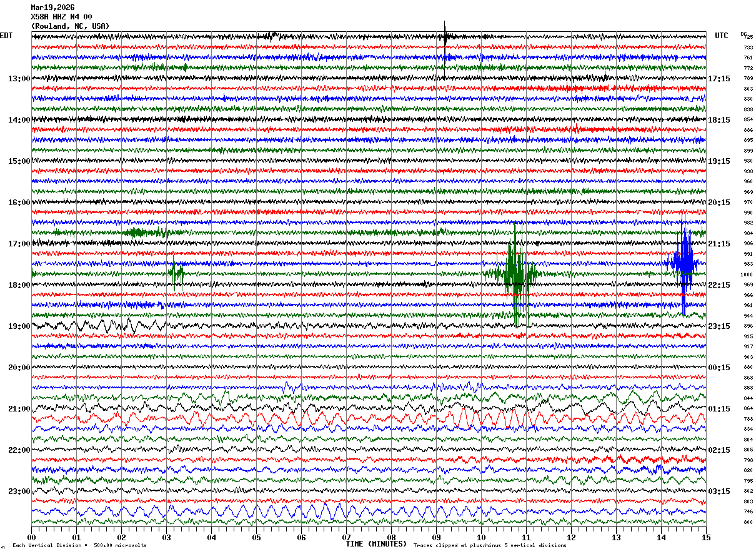
Task: Click the 18:00 EDT time label
Action: click(x=19, y=285)
